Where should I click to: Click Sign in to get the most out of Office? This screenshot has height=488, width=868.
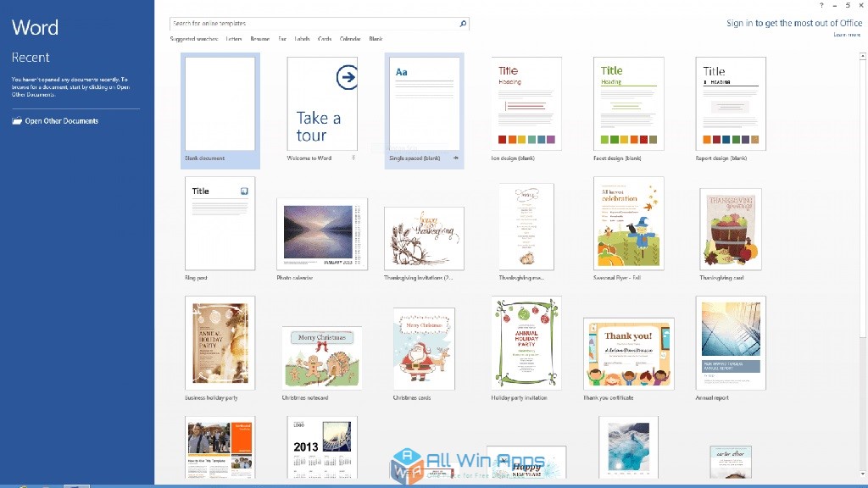click(794, 23)
